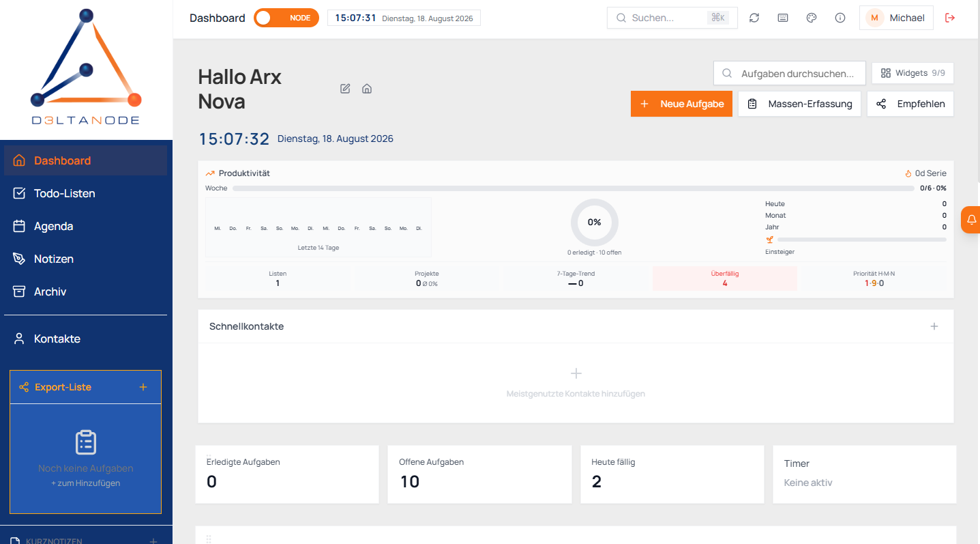This screenshot has width=980, height=544.
Task: Click the flame icon beside 0d Serie
Action: 908,173
